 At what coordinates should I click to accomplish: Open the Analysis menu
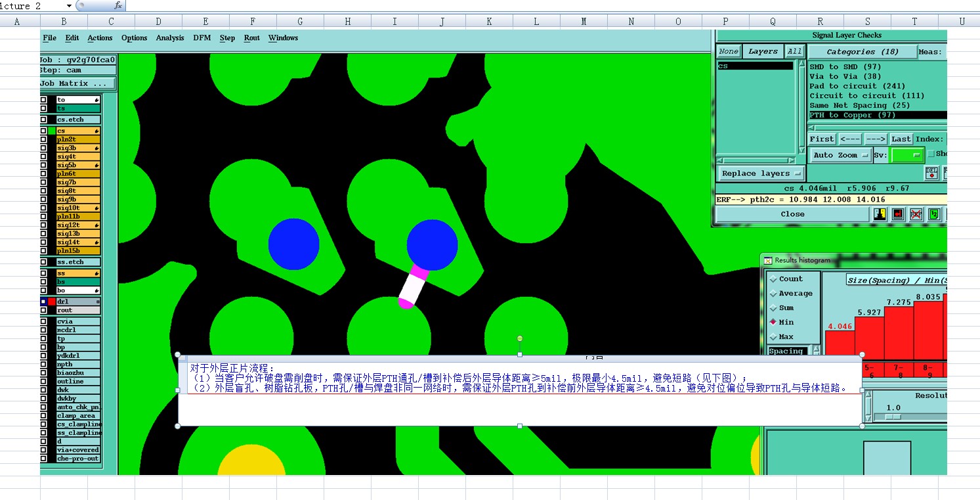click(x=170, y=38)
